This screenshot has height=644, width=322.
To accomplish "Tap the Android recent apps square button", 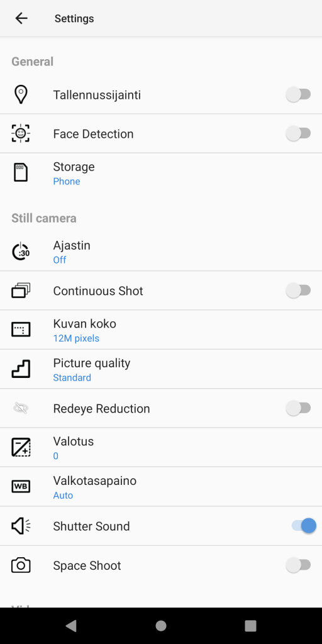I will 250,626.
